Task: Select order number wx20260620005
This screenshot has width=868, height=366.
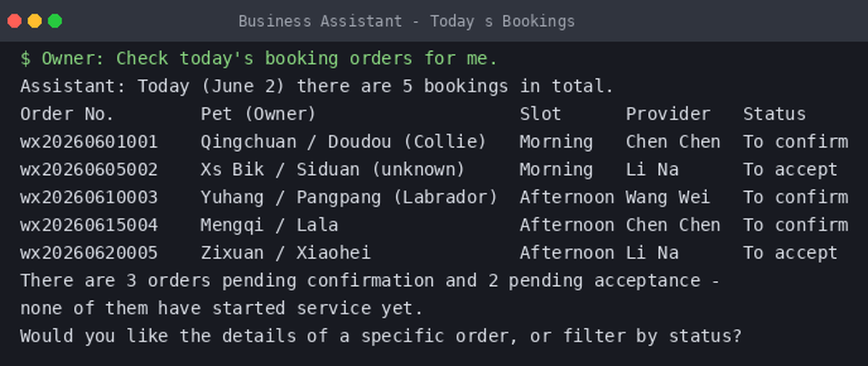Action: pyautogui.click(x=89, y=252)
